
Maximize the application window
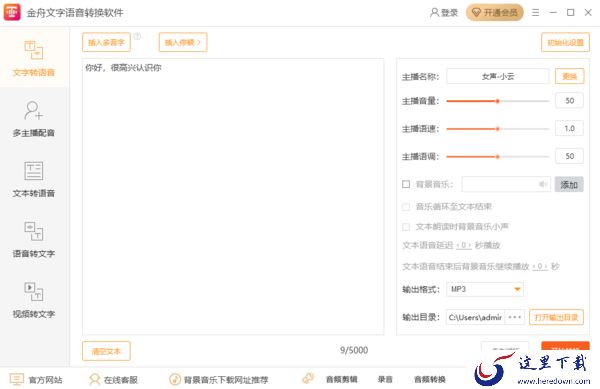point(571,13)
